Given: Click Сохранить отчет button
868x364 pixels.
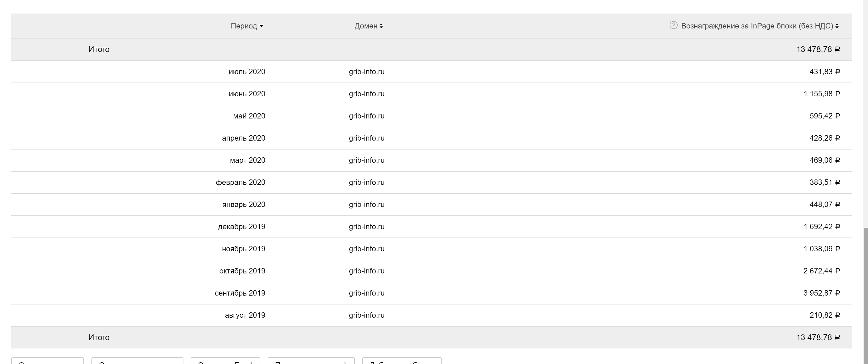Looking at the screenshot, I should 47,361.
